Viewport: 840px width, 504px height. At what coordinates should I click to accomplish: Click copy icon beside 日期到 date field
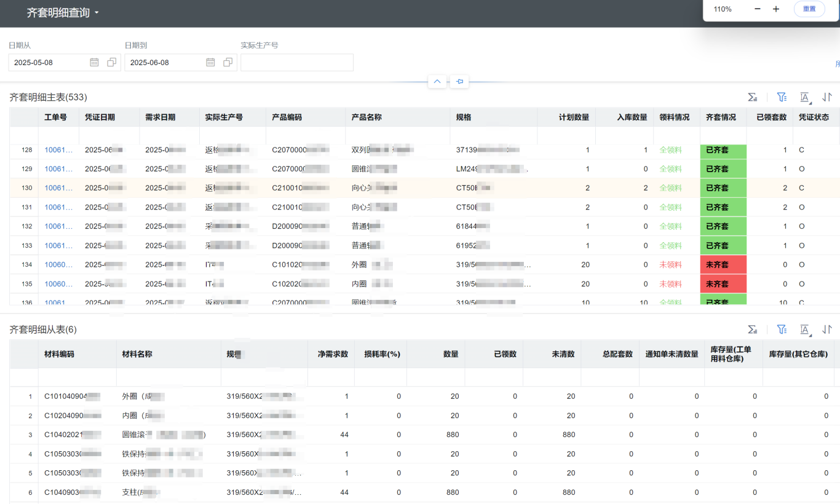[228, 62]
